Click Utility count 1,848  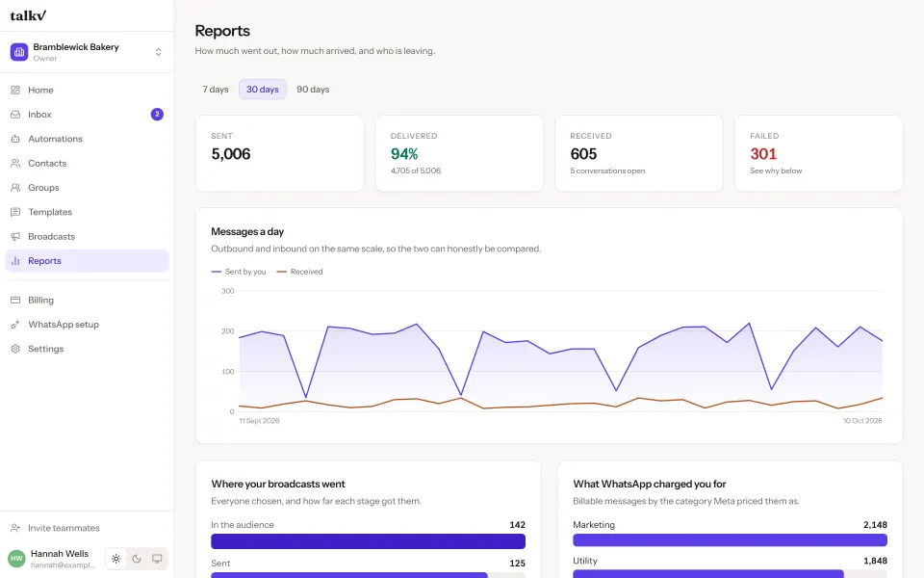tap(875, 561)
